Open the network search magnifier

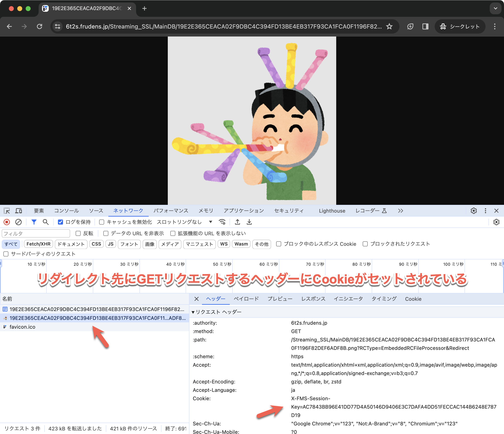[46, 222]
